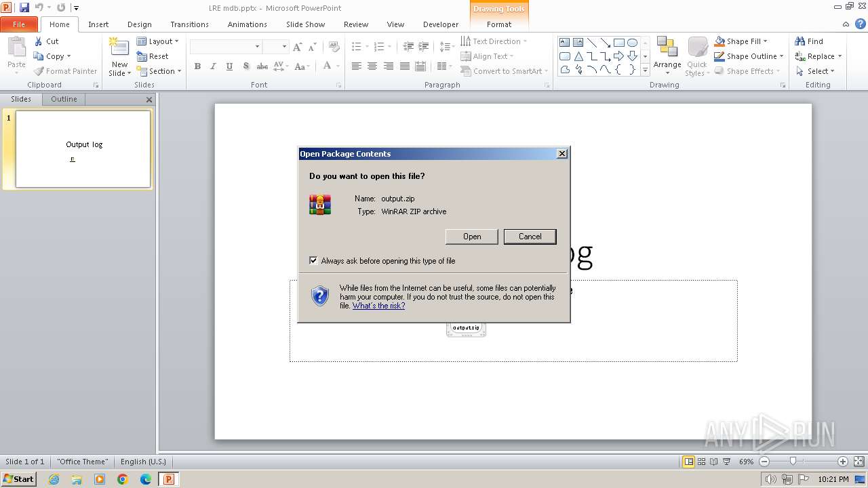Screen dimensions: 868x488
Task: Toggle text shadow formatting
Action: pyautogui.click(x=245, y=66)
